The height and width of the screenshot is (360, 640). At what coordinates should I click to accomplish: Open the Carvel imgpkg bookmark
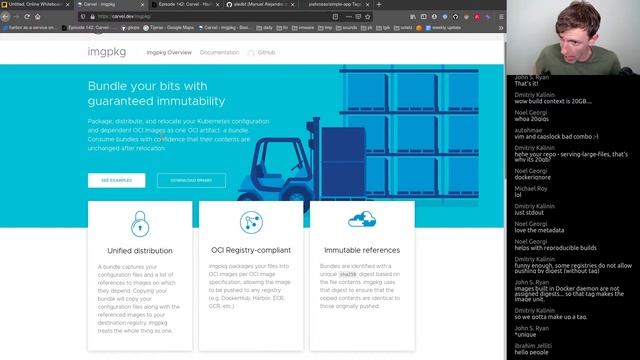(x=225, y=28)
